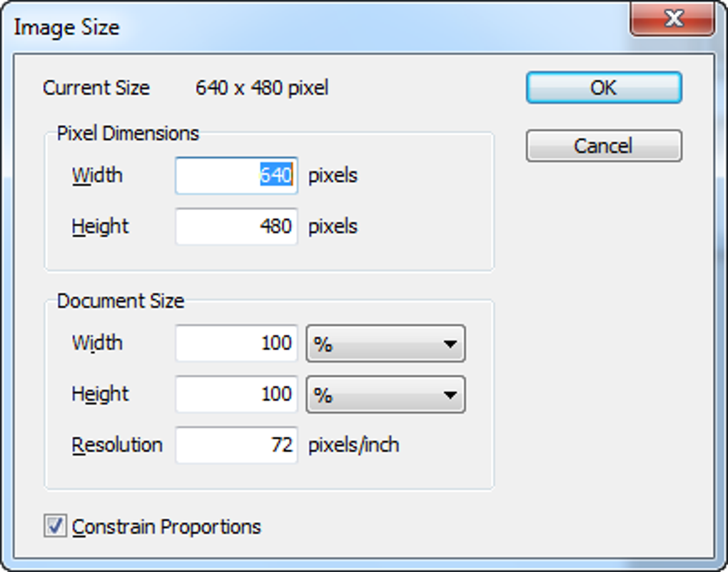Viewport: 728px width, 572px height.
Task: Click the underlined Width label
Action: click(98, 176)
